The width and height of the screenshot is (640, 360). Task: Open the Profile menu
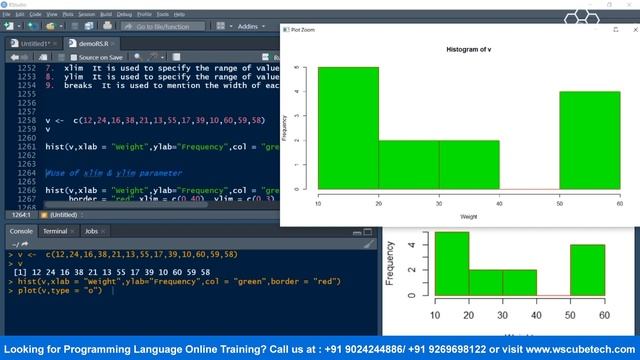pyautogui.click(x=144, y=14)
